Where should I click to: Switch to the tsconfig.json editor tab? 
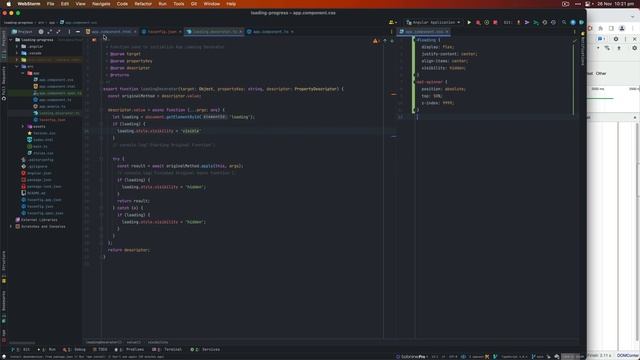pyautogui.click(x=162, y=31)
